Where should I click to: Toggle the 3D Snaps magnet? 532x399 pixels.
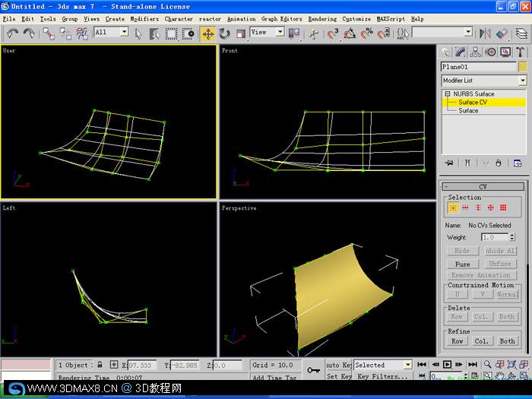point(333,33)
